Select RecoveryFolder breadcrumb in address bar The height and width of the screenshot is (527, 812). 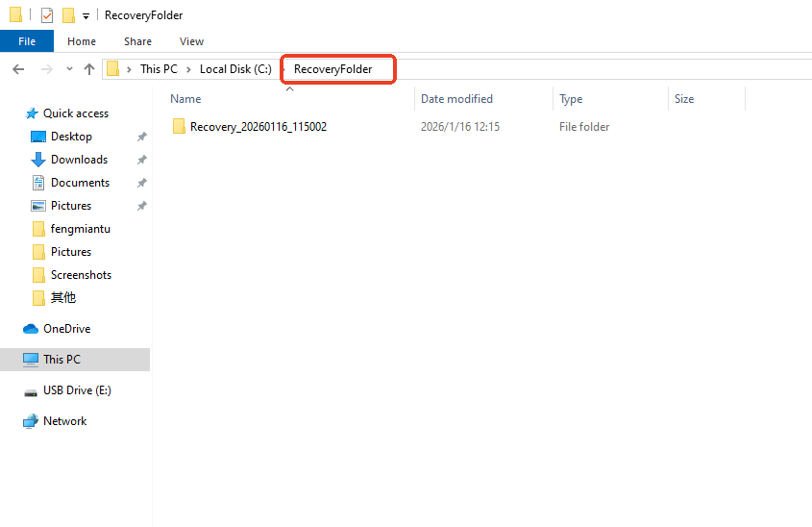coord(333,69)
